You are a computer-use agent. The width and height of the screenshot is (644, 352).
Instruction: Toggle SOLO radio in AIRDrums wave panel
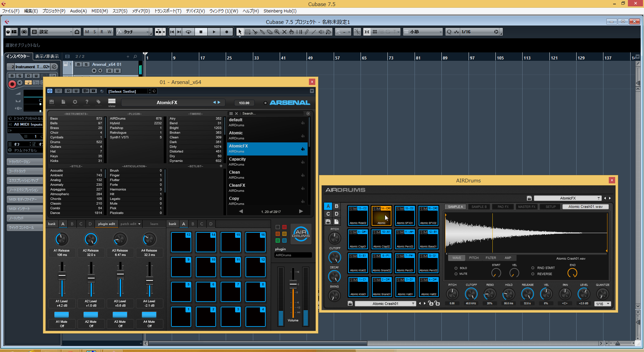point(456,268)
